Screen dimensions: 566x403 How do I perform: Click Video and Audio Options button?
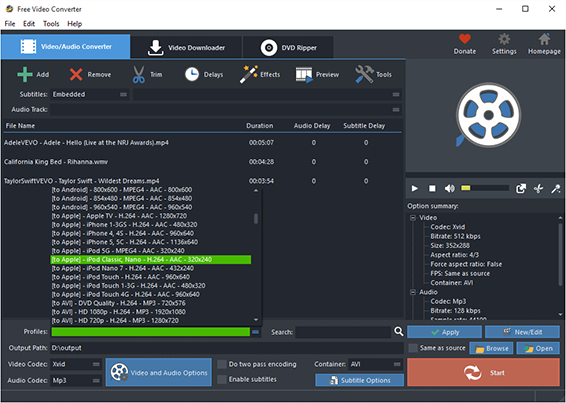coord(158,372)
